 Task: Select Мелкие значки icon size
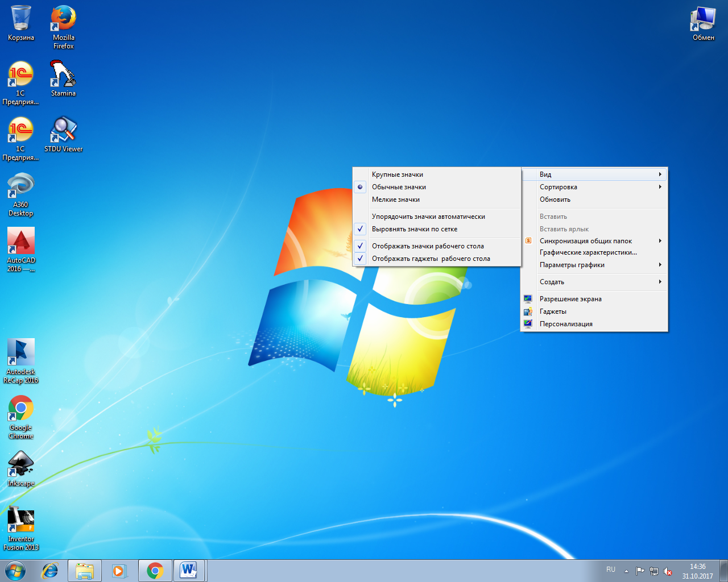pyautogui.click(x=437, y=199)
